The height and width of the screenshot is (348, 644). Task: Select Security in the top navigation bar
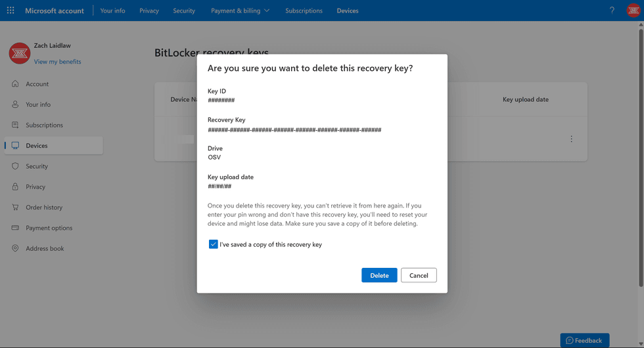(x=184, y=11)
